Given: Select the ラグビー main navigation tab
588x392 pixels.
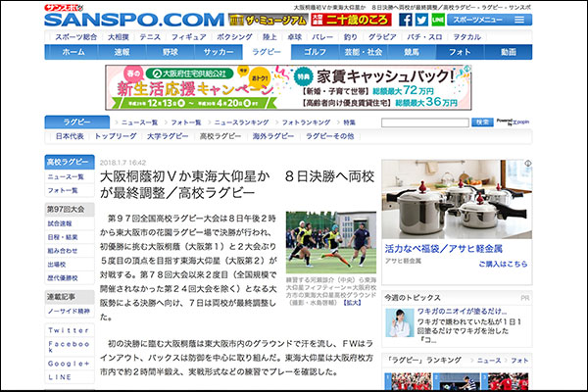Looking at the screenshot, I should tap(266, 51).
